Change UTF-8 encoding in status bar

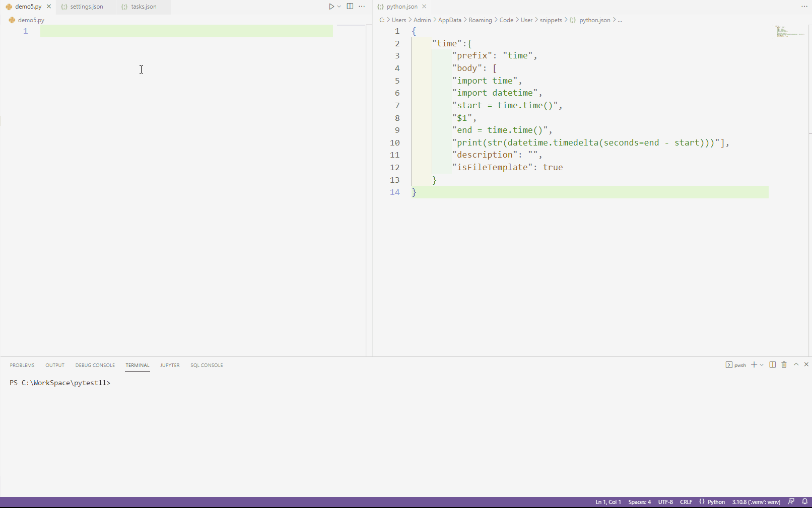[x=665, y=501]
